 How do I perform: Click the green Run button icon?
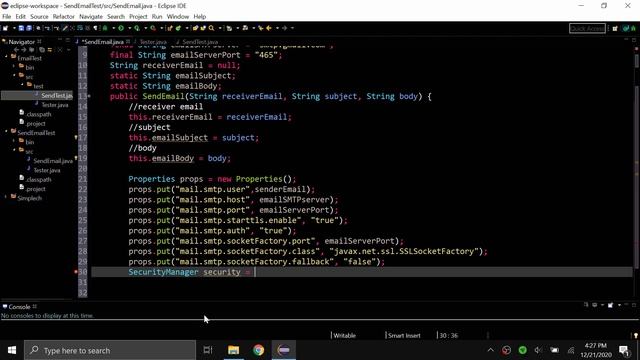pos(121,28)
